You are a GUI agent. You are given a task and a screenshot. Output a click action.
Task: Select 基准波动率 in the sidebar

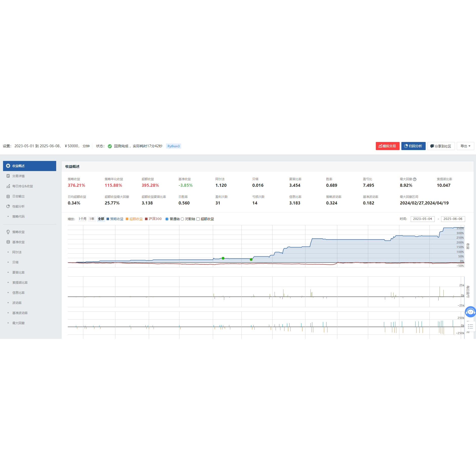(20, 313)
